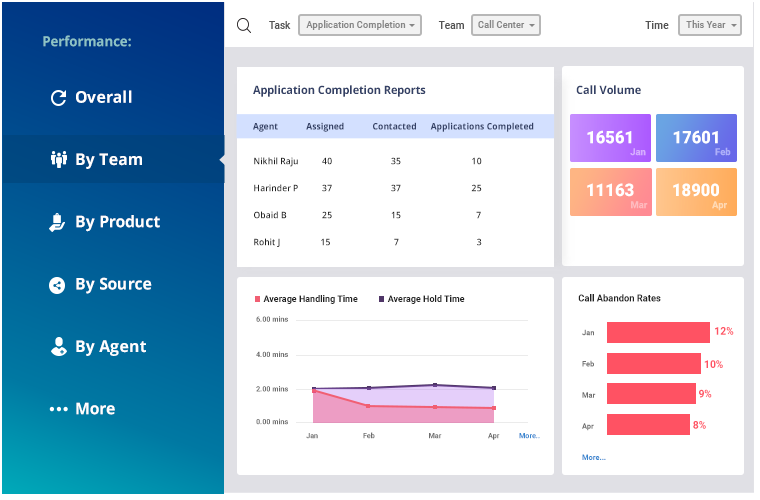Viewport: 760px width, 500px height.
Task: Click Obaid B's Contacted value 15
Action: (396, 215)
